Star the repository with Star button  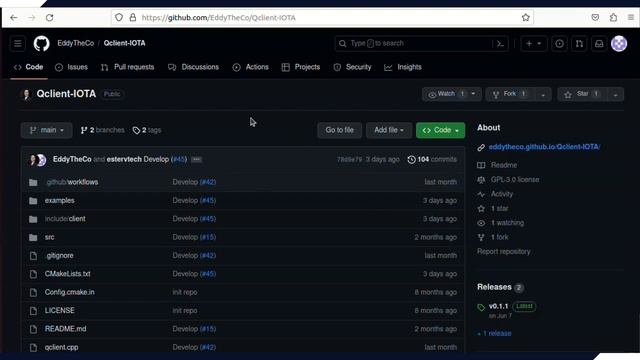[x=582, y=94]
